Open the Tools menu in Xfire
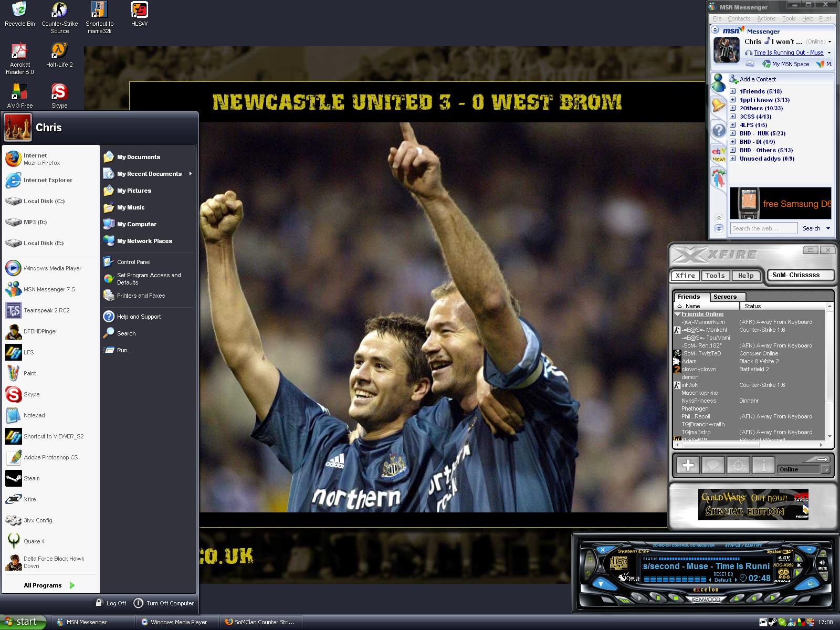Screen dimensions: 840x630 click(715, 276)
